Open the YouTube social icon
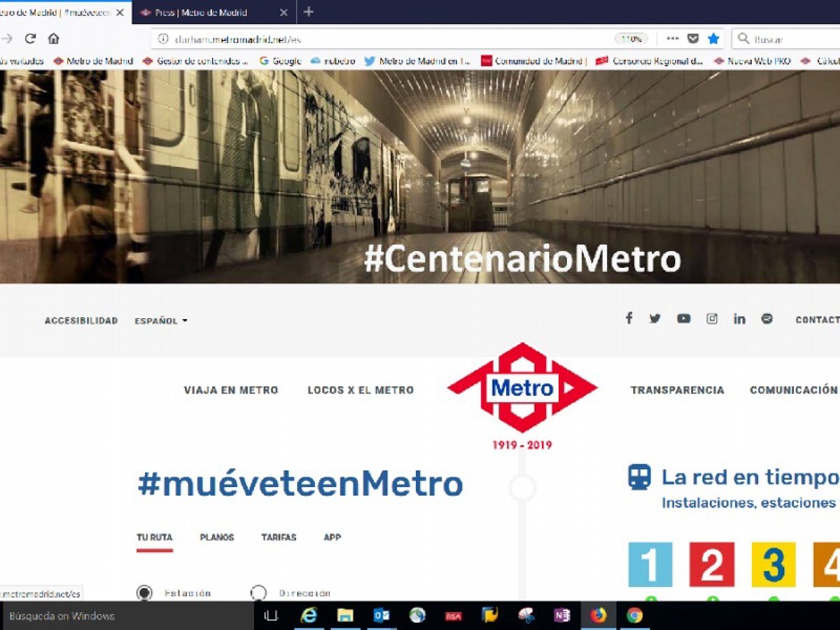Viewport: 840px width, 630px height. point(683,318)
